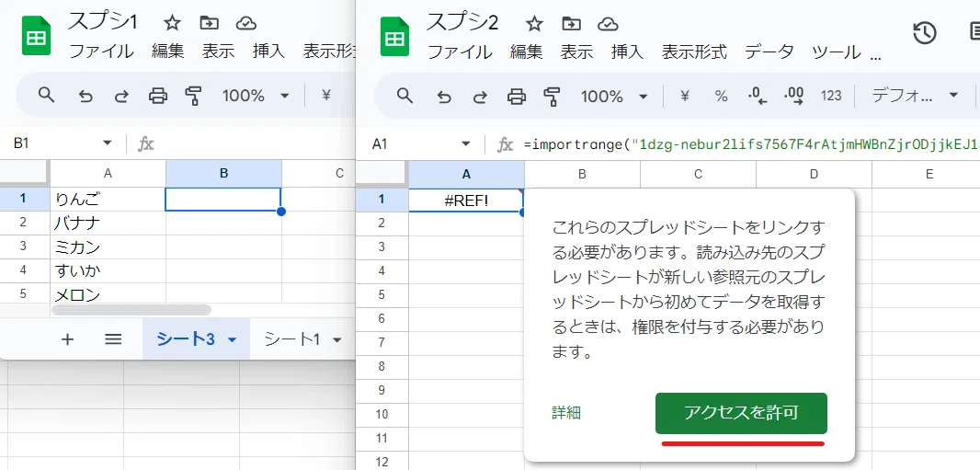The image size is (980, 470).
Task: Select cell with #REF! error
Action: [466, 200]
